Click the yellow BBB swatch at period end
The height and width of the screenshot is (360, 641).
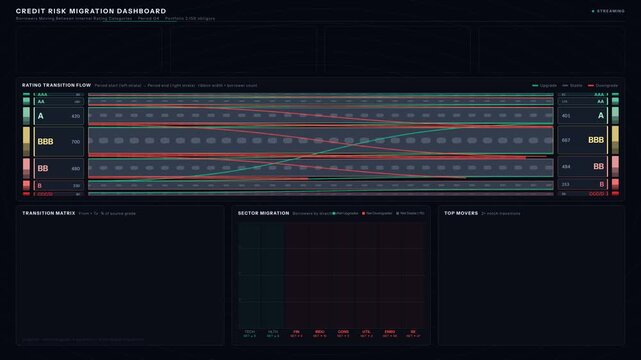point(615,140)
